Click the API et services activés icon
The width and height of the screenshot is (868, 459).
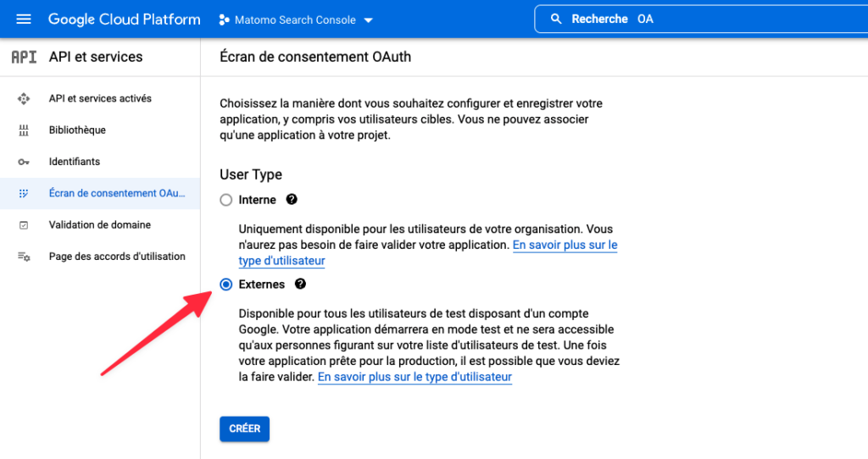[x=24, y=99]
